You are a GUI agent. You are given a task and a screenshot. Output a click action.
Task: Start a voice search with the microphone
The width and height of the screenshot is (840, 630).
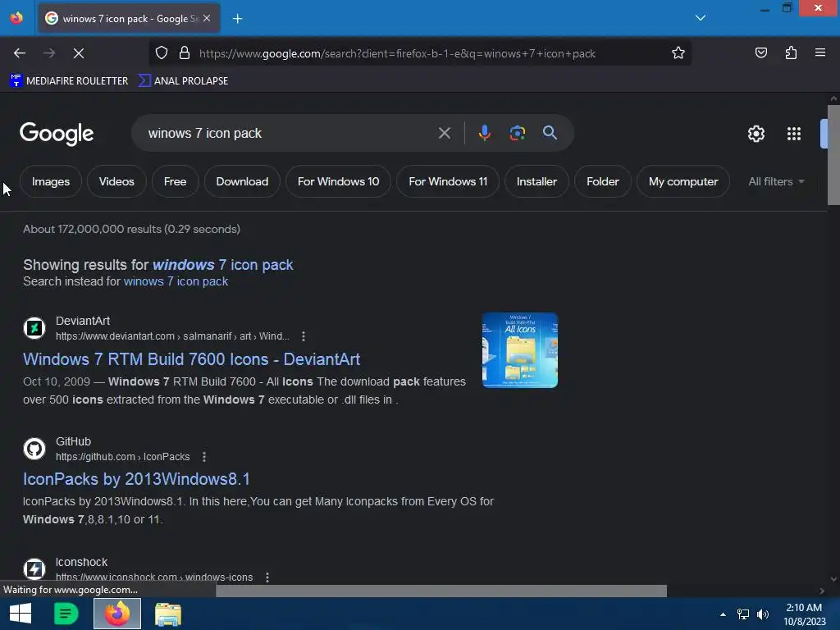tap(484, 133)
